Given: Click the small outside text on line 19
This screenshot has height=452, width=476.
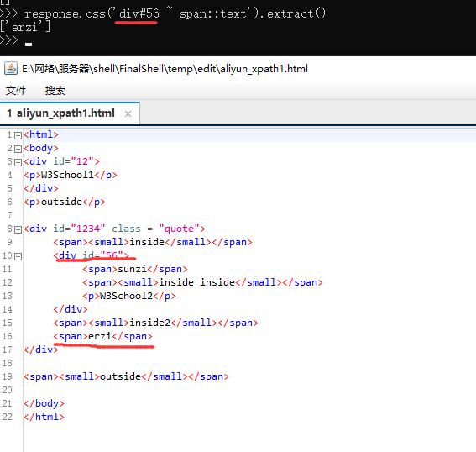Looking at the screenshot, I should (x=121, y=376).
